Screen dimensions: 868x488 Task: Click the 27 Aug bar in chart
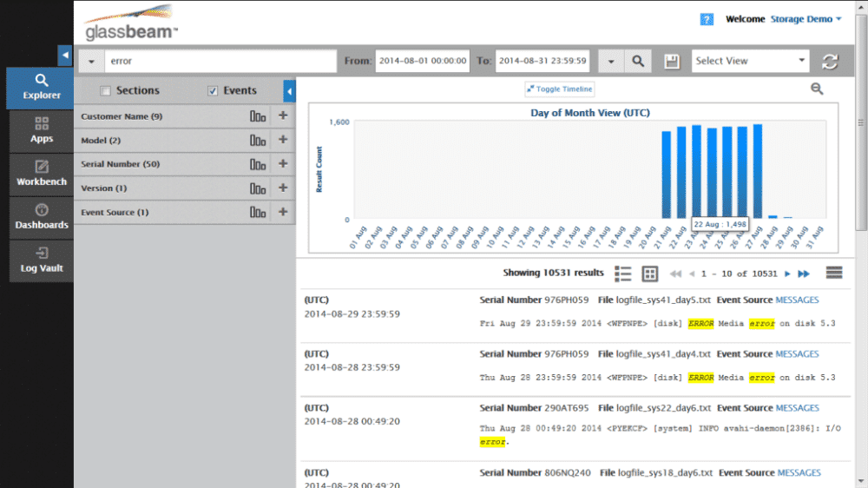(758, 172)
